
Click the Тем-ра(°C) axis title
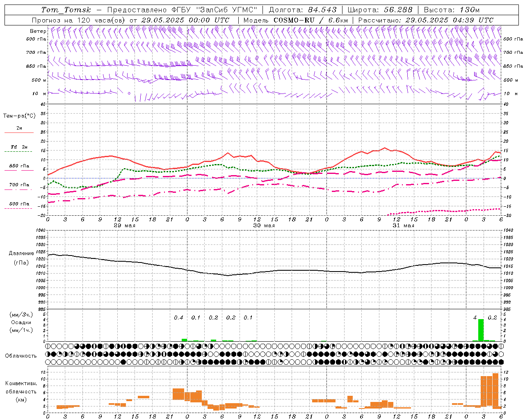coord(19,116)
